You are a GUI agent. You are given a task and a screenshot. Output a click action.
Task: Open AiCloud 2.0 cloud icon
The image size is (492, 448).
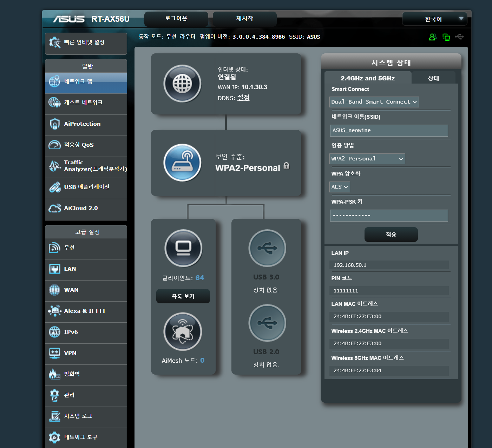[x=54, y=208]
